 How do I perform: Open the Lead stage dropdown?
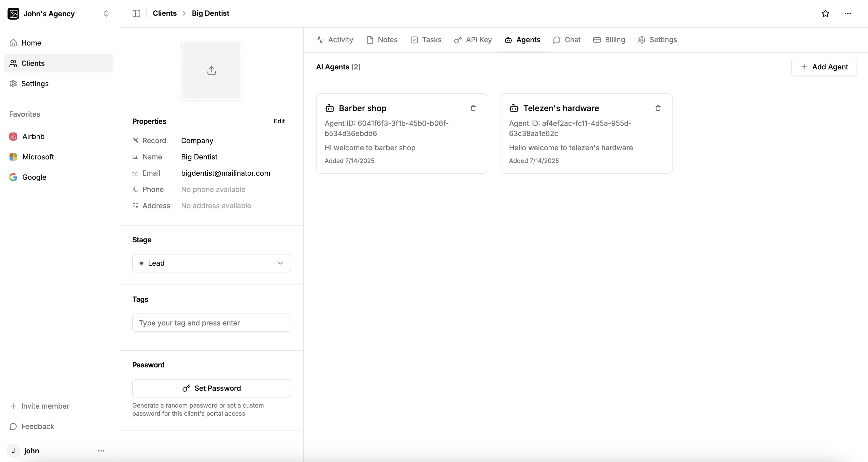pos(211,263)
